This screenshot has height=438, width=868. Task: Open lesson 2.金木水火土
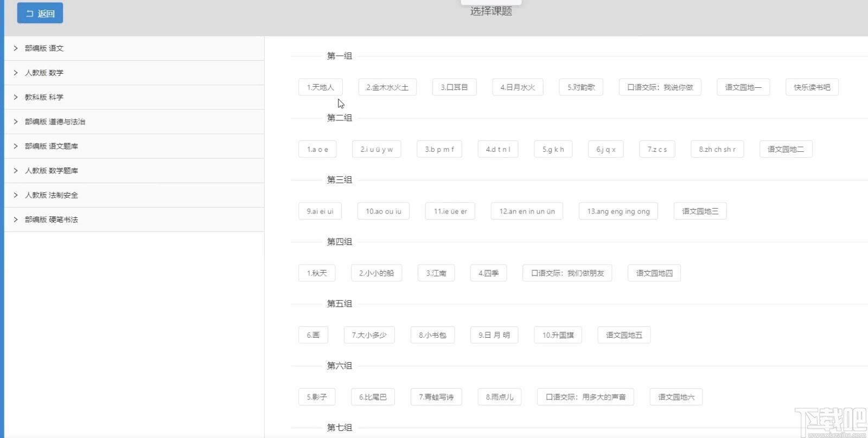pos(387,87)
